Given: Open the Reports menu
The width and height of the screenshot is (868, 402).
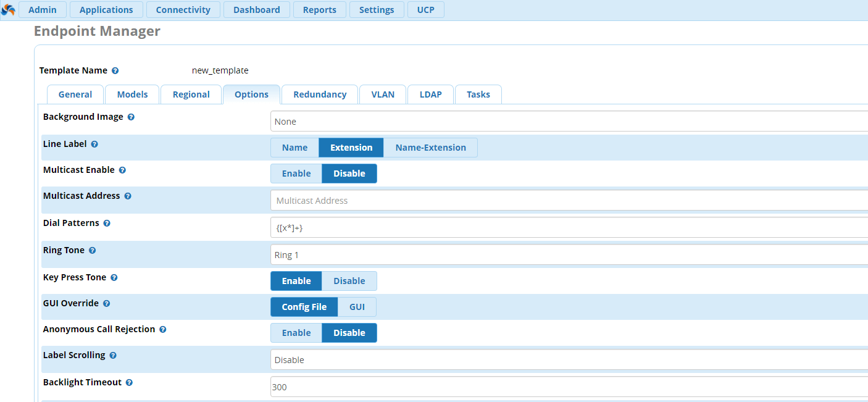Looking at the screenshot, I should click(320, 10).
